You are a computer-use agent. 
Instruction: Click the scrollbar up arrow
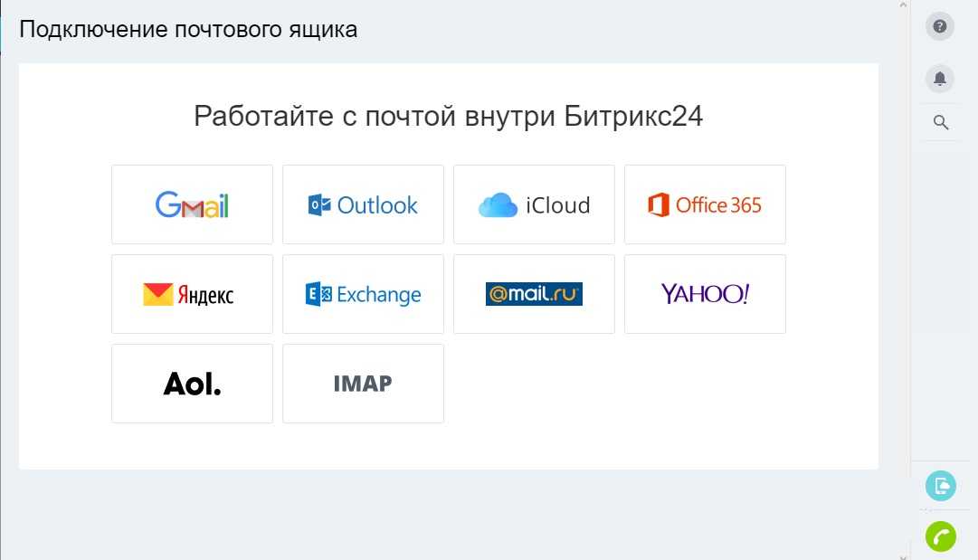(x=903, y=5)
